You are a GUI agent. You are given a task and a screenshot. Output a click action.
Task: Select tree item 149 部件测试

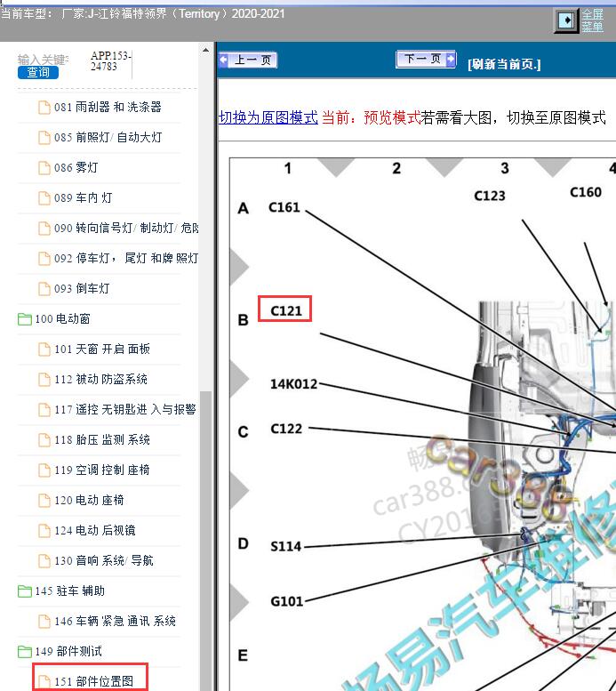coord(68,651)
